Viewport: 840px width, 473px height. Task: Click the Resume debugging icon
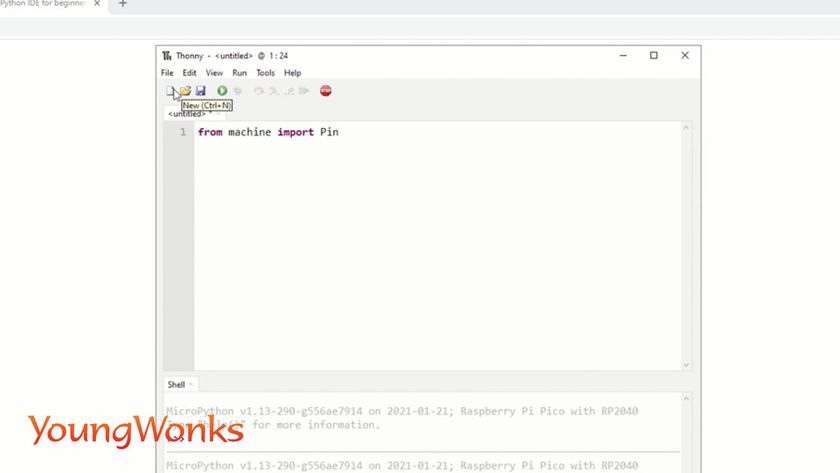pos(304,91)
